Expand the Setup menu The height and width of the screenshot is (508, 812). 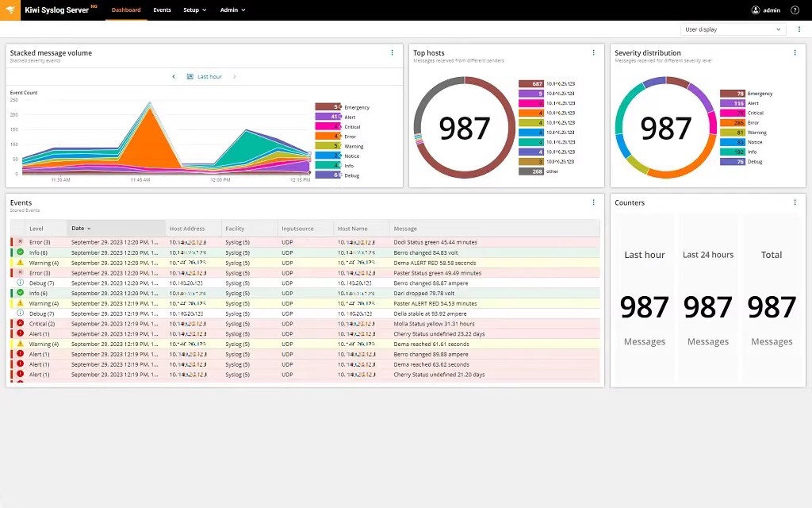point(196,10)
